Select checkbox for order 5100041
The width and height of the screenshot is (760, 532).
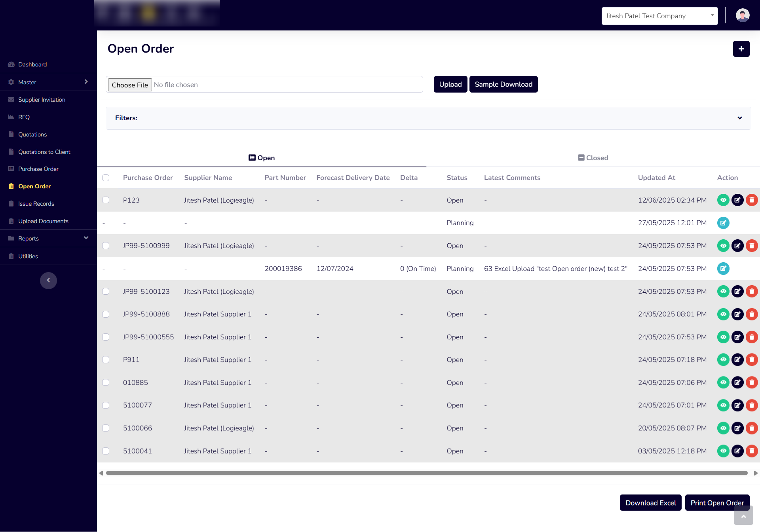tap(106, 451)
